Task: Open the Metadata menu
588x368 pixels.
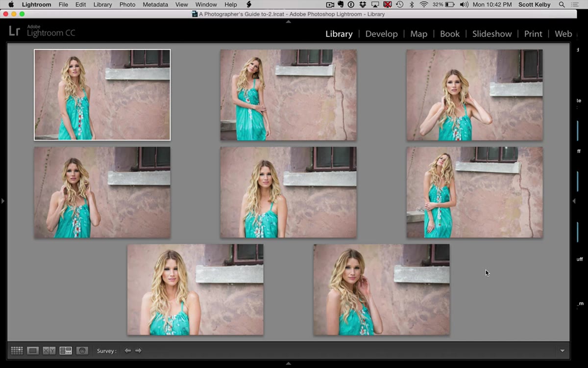Action: tap(155, 4)
